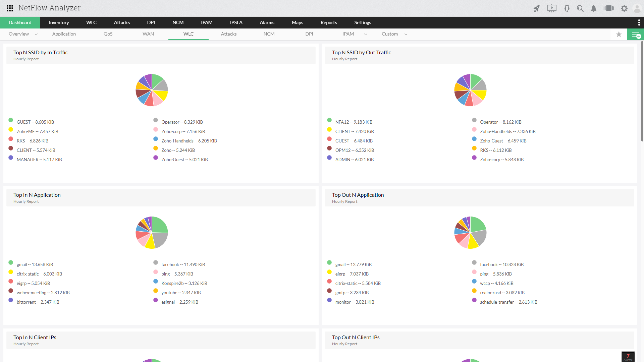
Task: Click the rocket quick-launch icon
Action: coord(537,8)
